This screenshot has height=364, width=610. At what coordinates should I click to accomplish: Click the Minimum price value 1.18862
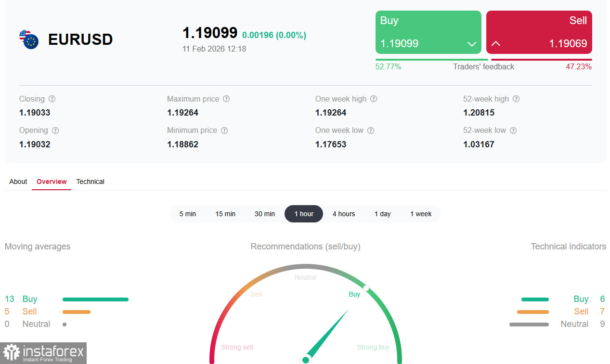tap(182, 144)
